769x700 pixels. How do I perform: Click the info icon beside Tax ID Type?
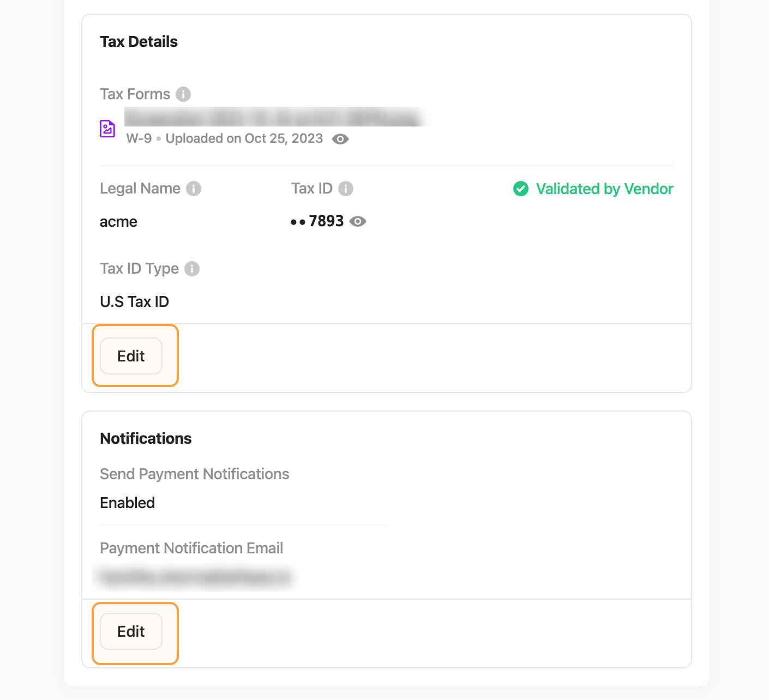[192, 269]
